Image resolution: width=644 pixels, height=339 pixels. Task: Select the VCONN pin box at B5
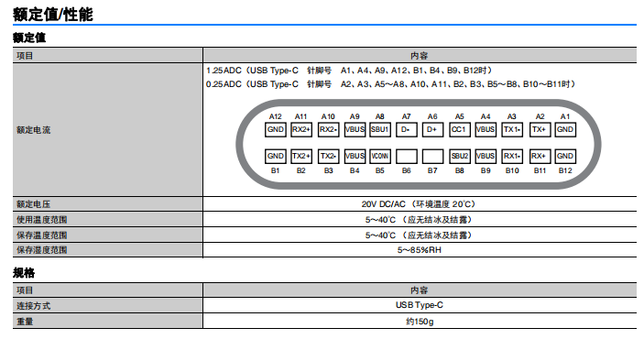point(380,156)
